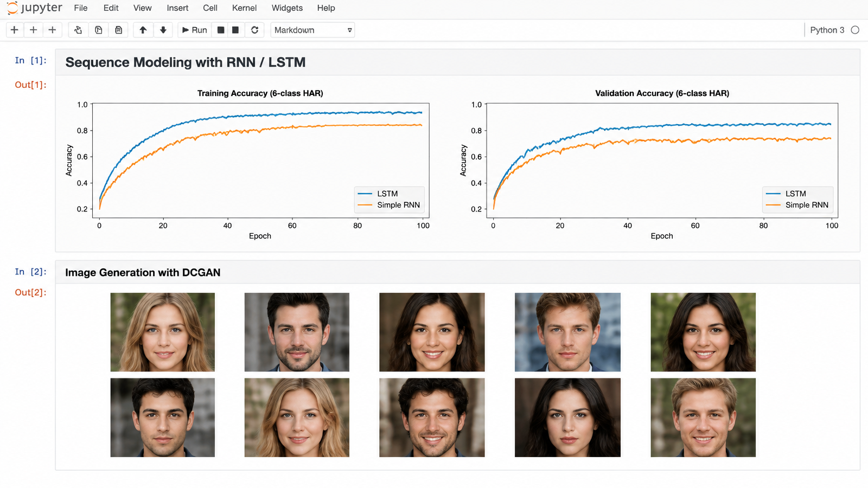Open the Help menu
The image size is (868, 488).
point(326,8)
